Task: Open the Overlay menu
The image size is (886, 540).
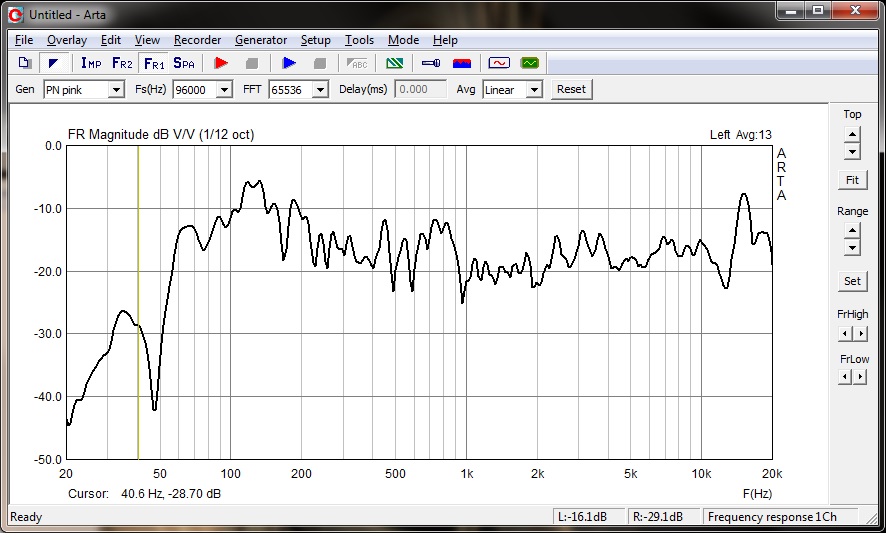Action: [67, 40]
